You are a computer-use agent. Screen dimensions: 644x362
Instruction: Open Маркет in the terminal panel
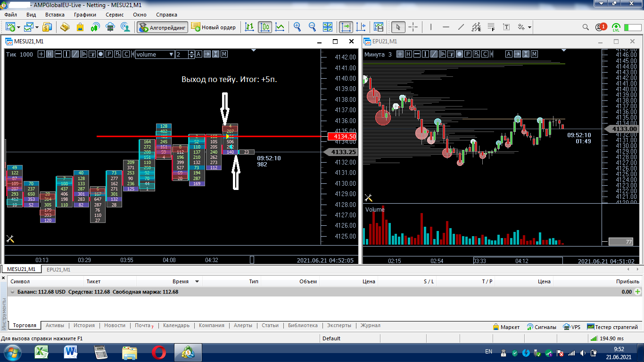tap(506, 327)
